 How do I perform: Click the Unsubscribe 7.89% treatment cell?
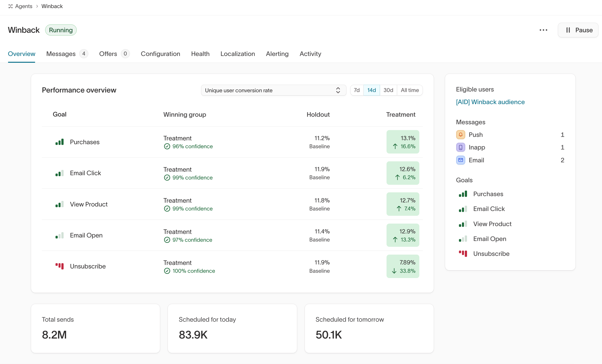point(403,266)
